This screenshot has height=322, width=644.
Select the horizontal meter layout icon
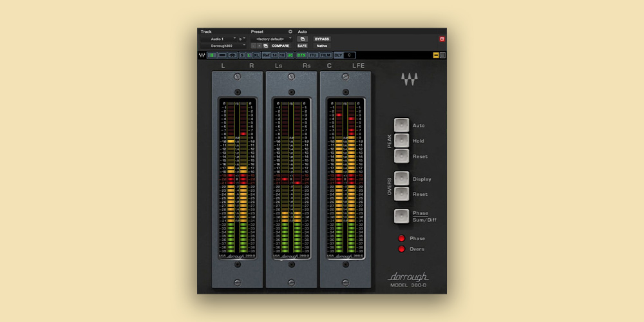(222, 55)
